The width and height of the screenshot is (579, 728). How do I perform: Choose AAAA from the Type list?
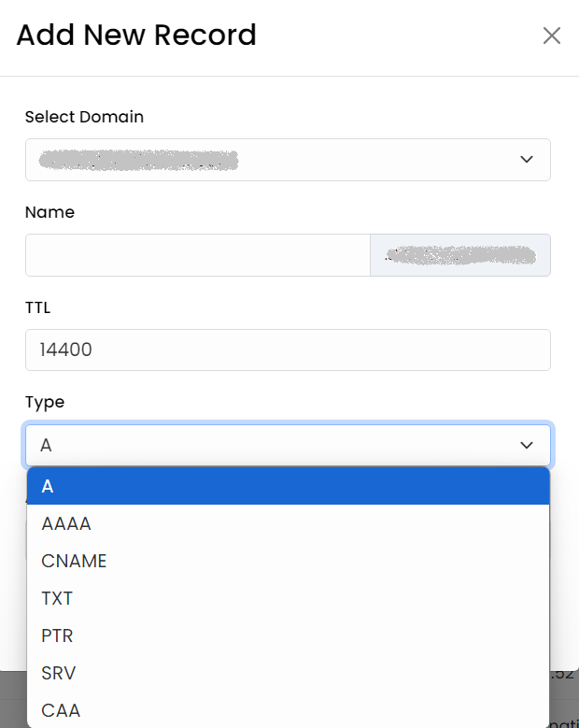[289, 523]
